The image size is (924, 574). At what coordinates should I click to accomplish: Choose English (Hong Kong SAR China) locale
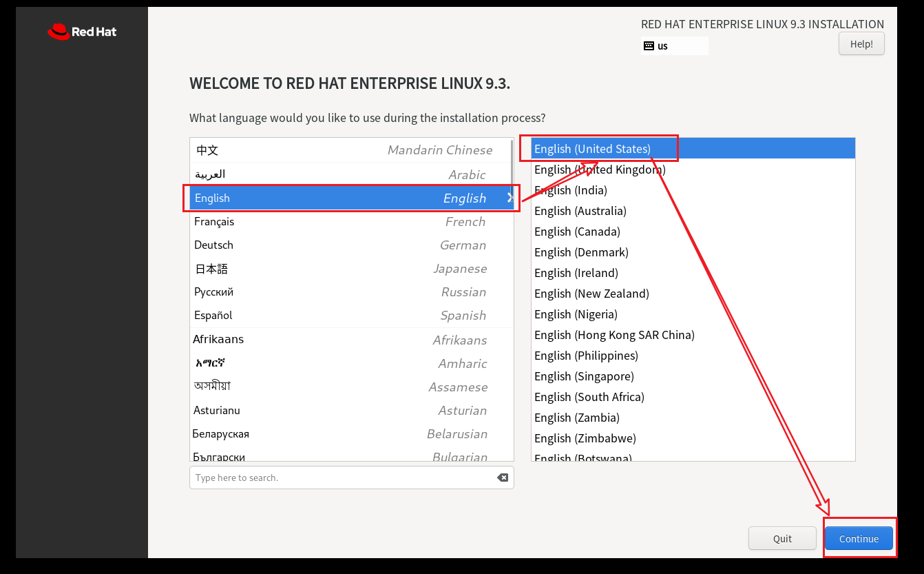(693, 334)
